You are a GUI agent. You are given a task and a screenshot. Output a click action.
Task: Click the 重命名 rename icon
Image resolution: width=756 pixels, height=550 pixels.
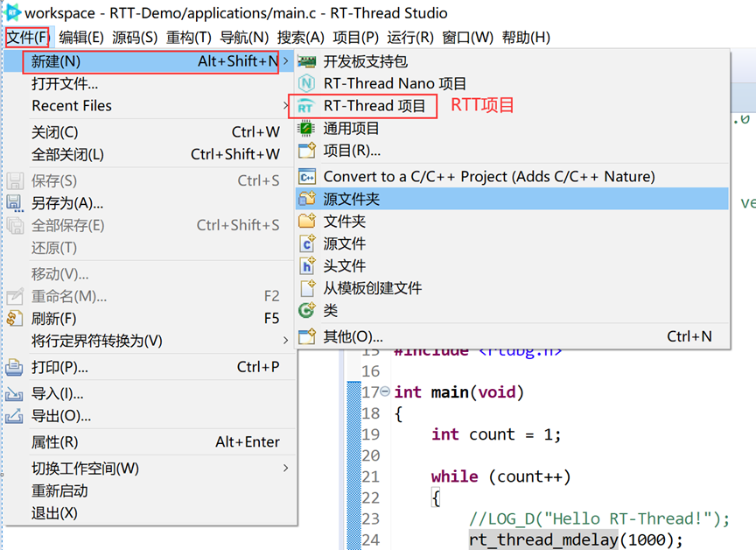coord(15,296)
